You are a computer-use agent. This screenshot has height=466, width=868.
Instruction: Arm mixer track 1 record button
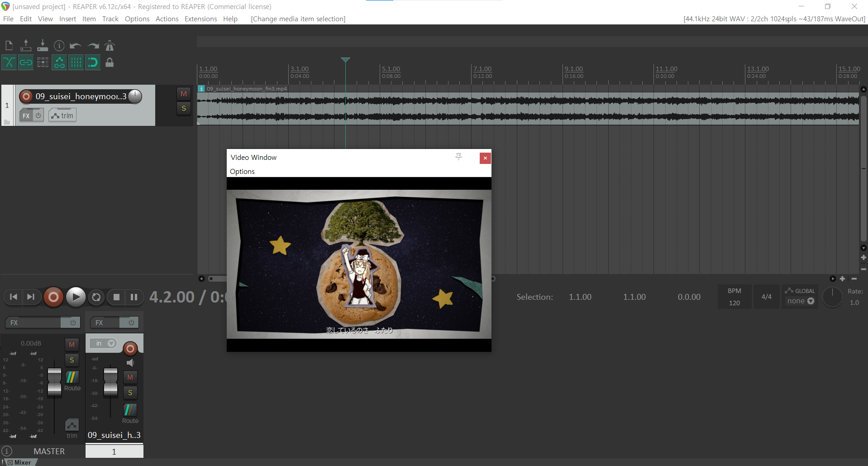tap(130, 348)
